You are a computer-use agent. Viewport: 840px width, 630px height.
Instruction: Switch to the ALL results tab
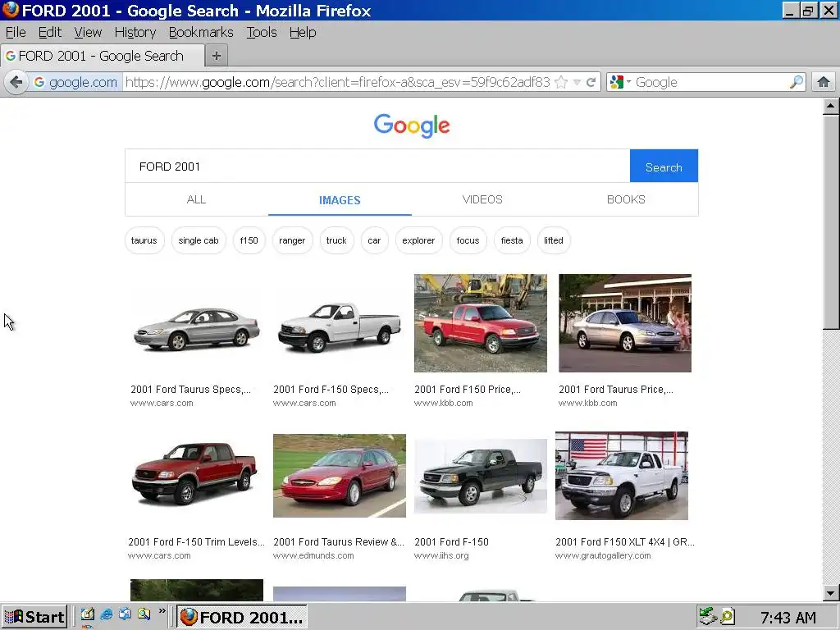(x=196, y=199)
